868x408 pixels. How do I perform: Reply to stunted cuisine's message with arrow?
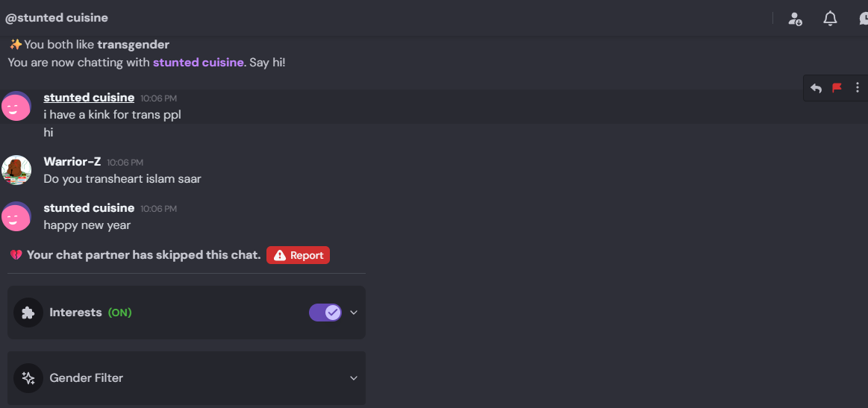tap(817, 88)
